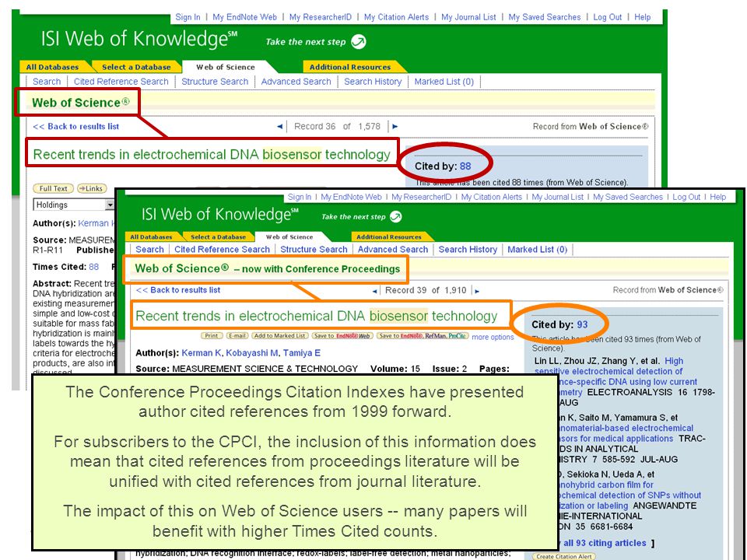747x560 pixels.
Task: Go to previous record arrow beside Record 39
Action: pyautogui.click(x=374, y=291)
